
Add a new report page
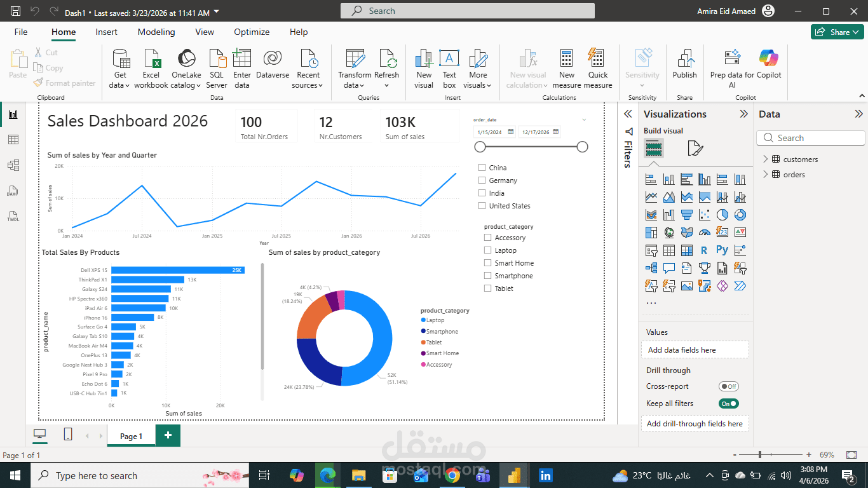pyautogui.click(x=168, y=435)
